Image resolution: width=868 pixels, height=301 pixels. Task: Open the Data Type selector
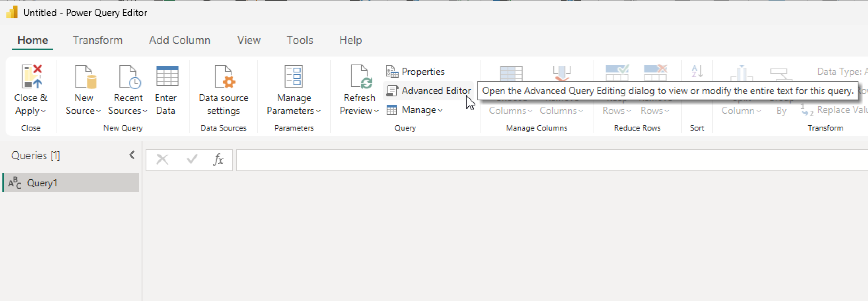click(842, 72)
